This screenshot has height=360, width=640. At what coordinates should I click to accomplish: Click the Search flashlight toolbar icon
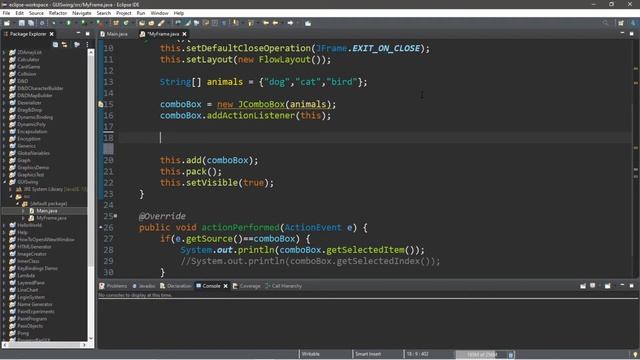click(161, 23)
